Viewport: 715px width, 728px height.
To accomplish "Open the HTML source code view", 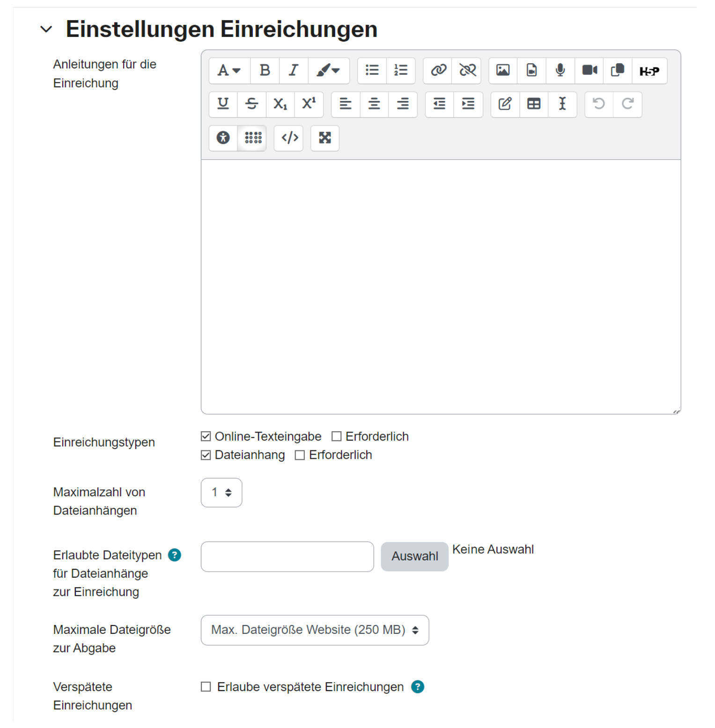I will (x=288, y=138).
